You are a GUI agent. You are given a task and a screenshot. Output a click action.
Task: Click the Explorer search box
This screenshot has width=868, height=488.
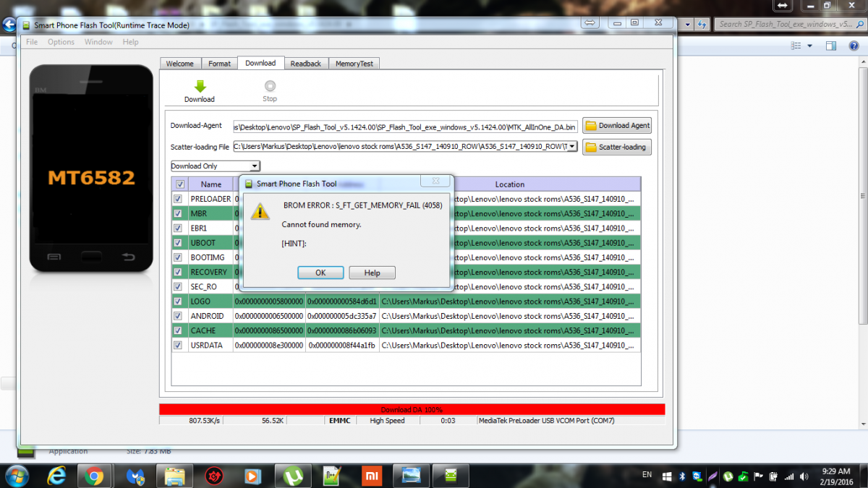(x=790, y=24)
